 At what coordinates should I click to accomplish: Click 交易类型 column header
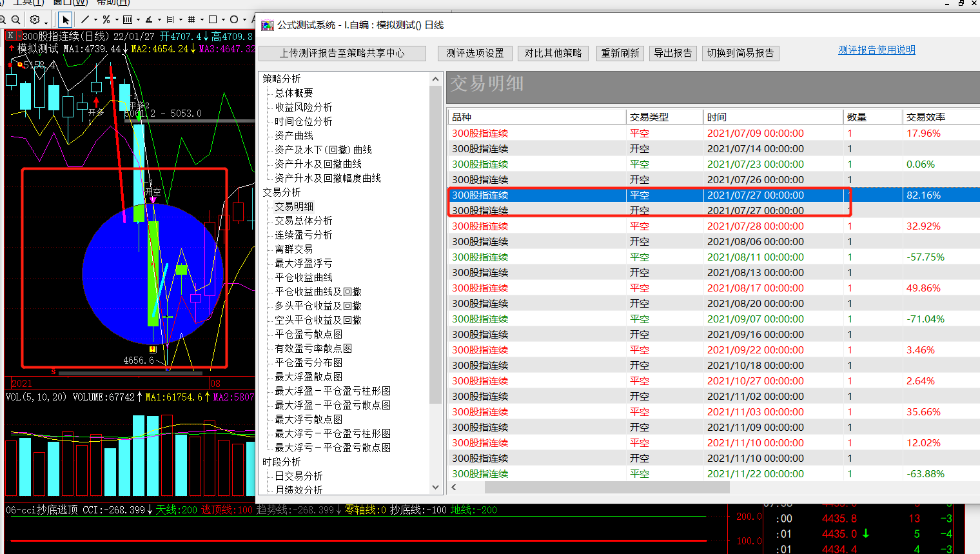click(665, 117)
